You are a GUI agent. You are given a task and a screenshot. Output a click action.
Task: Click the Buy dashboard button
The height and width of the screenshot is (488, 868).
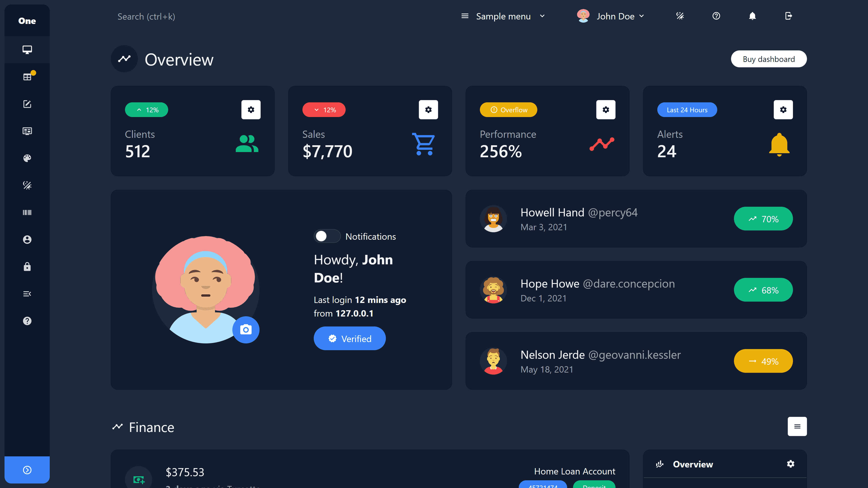pyautogui.click(x=769, y=59)
